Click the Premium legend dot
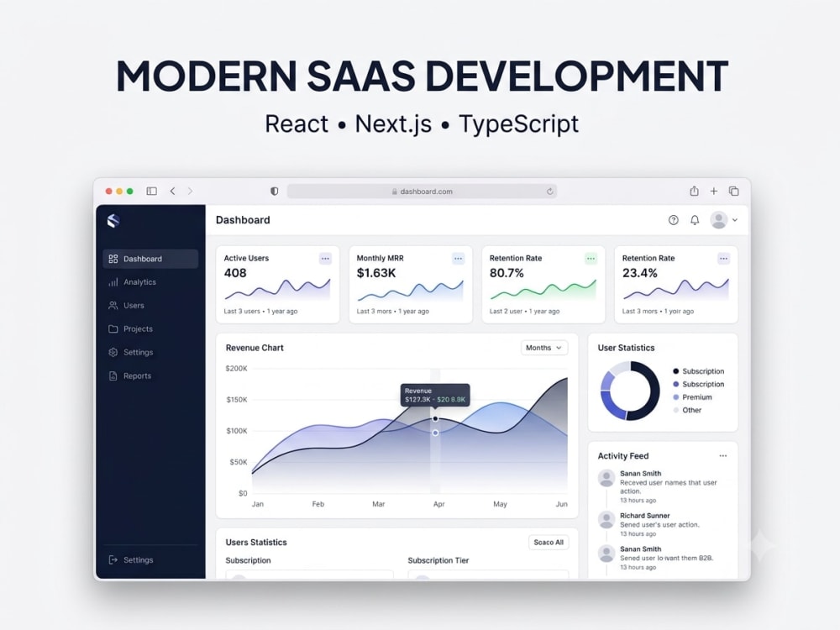Screen dimensions: 840x630 tap(676, 397)
